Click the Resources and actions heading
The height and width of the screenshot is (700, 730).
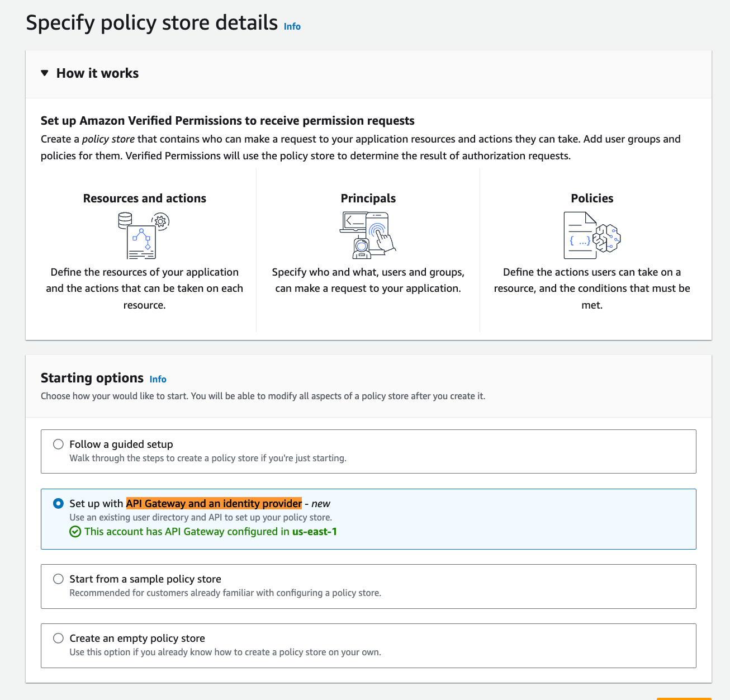click(145, 198)
